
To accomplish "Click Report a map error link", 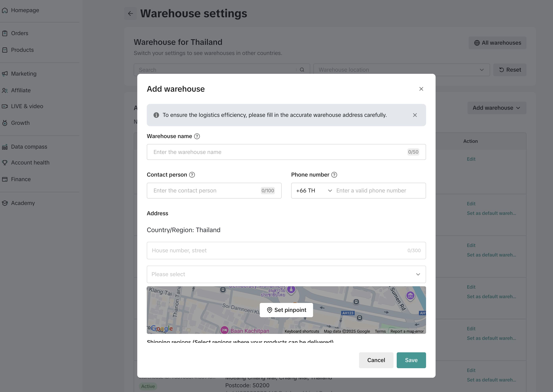I will coord(407,331).
